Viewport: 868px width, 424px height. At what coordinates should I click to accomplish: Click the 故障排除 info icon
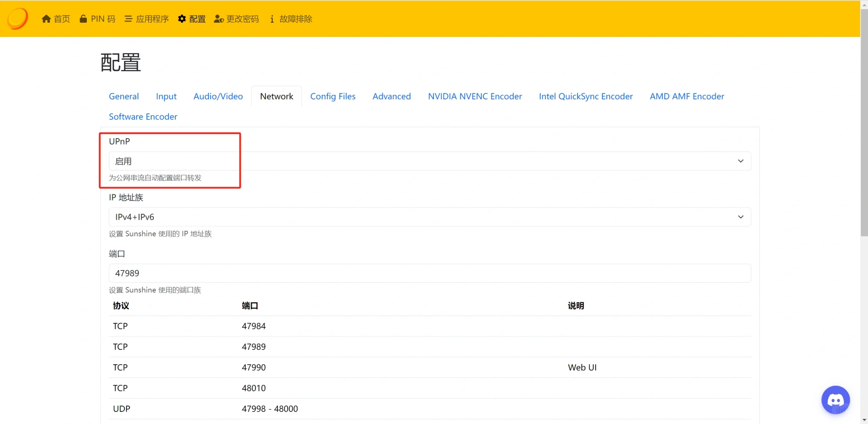coord(272,19)
